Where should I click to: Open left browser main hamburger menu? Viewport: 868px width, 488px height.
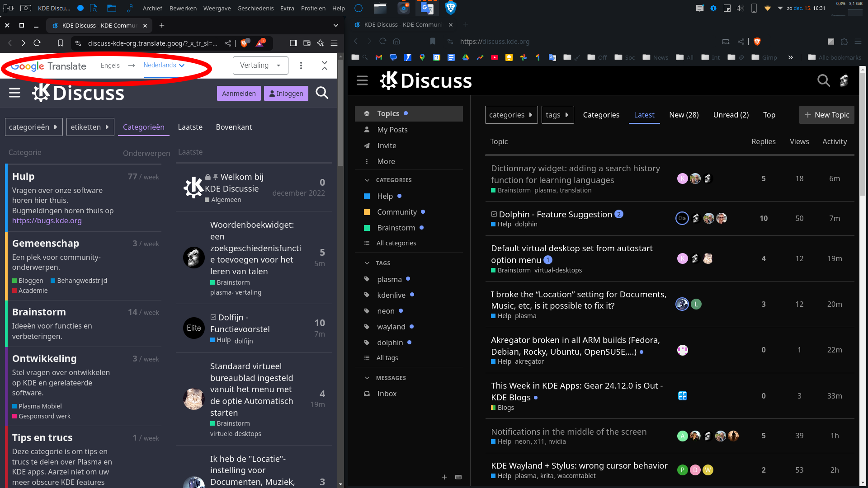coord(334,43)
